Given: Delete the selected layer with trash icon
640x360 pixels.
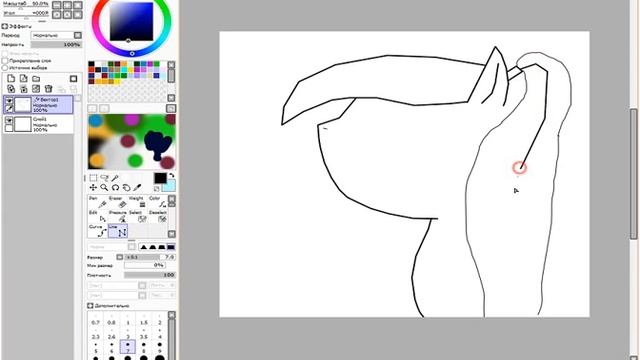Looking at the screenshot, I should coord(49,89).
